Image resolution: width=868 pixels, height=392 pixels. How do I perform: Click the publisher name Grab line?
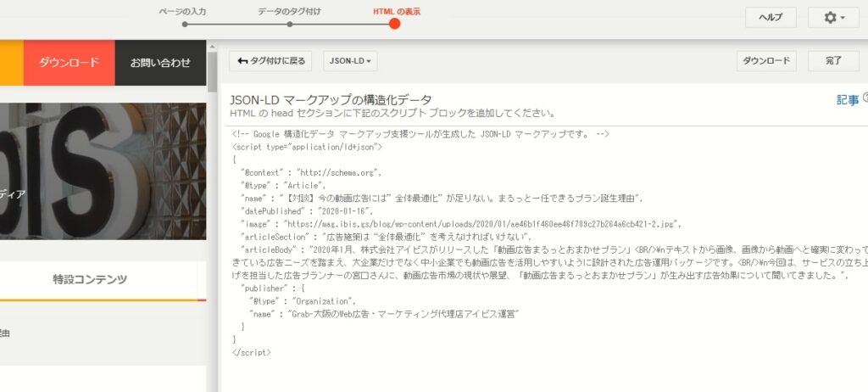(383, 314)
